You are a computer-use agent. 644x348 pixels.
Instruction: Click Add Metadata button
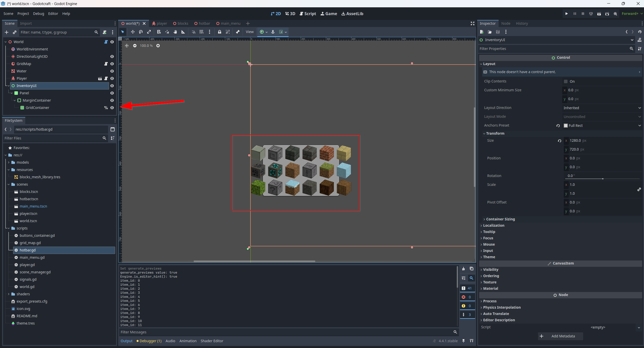point(560,336)
